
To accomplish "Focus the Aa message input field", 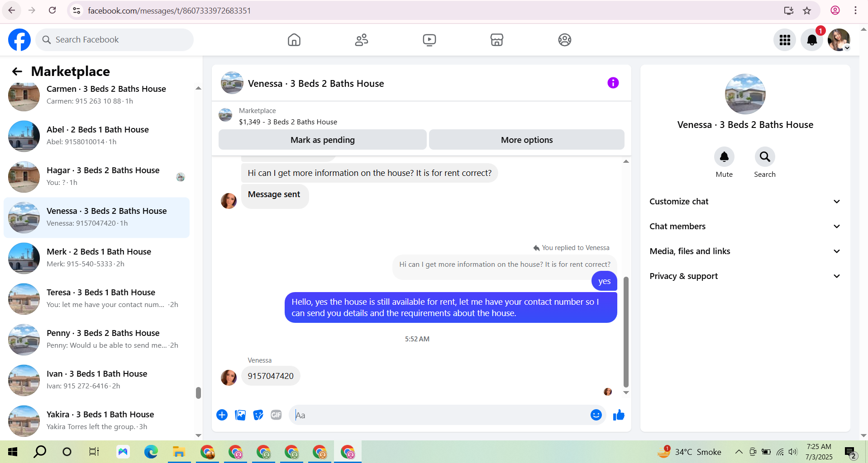I will [439, 415].
